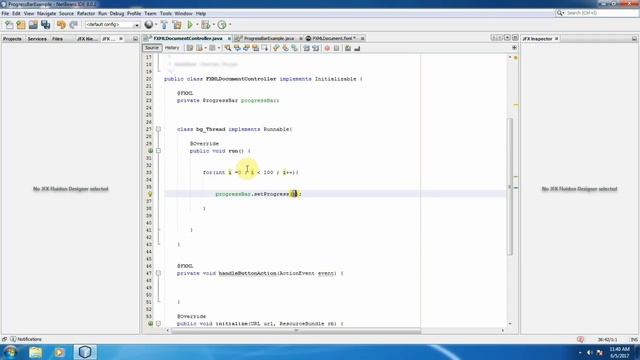Click the editor horizontal scrollbar thumb
The image size is (640, 360).
click(x=297, y=331)
